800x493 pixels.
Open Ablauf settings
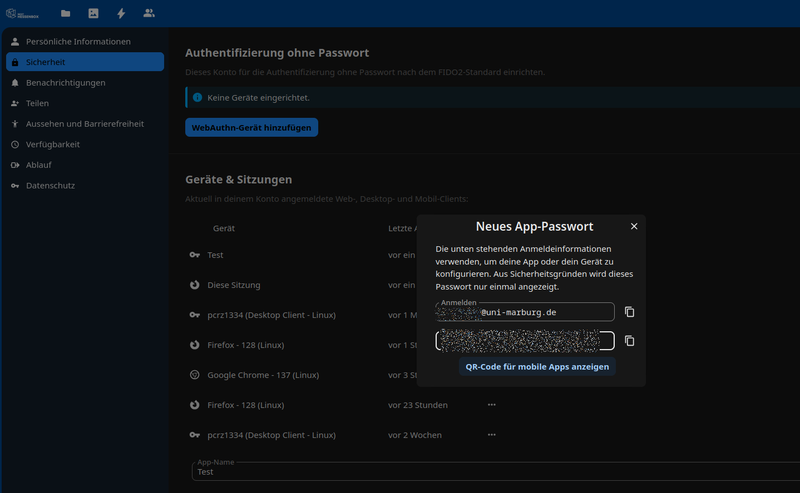click(x=85, y=165)
